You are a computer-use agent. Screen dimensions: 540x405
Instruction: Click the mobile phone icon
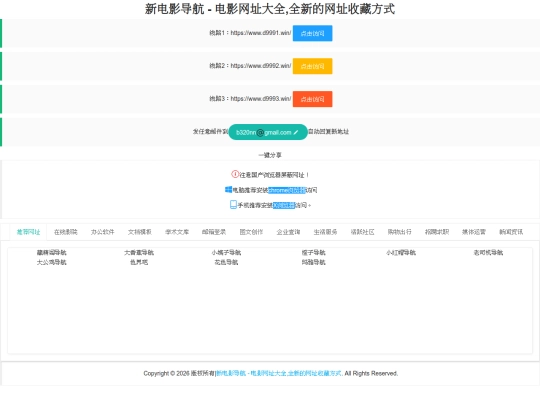click(233, 205)
